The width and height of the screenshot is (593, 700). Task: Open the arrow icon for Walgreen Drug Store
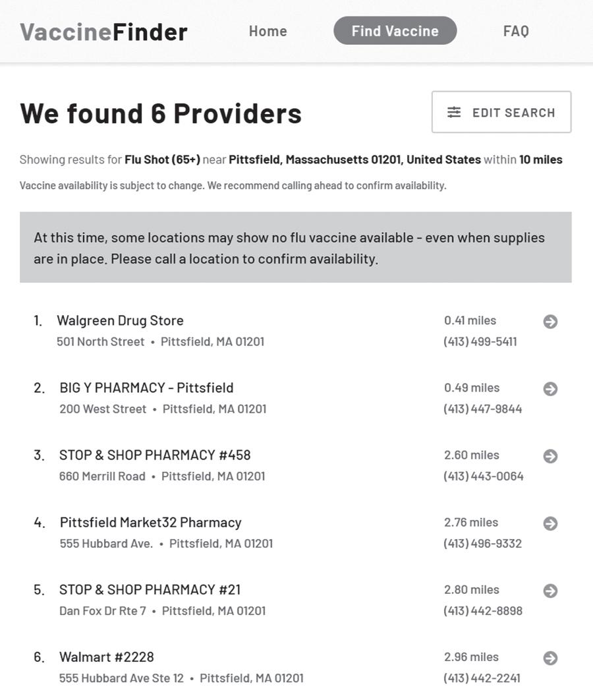(x=550, y=322)
